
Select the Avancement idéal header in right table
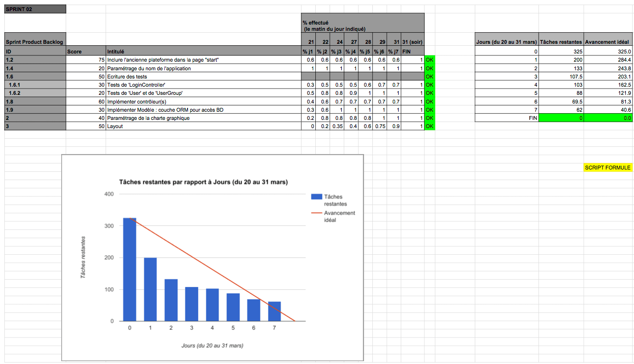[607, 42]
